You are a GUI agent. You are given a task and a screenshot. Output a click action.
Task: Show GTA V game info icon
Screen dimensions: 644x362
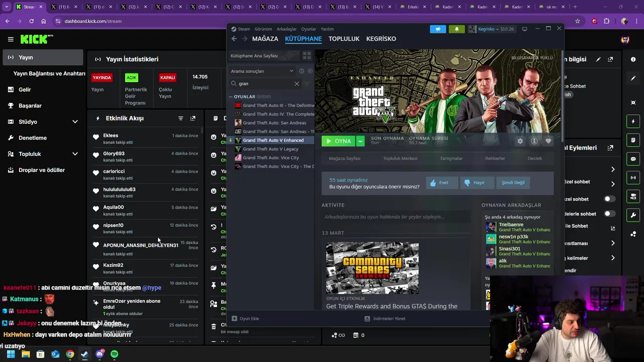tap(534, 141)
